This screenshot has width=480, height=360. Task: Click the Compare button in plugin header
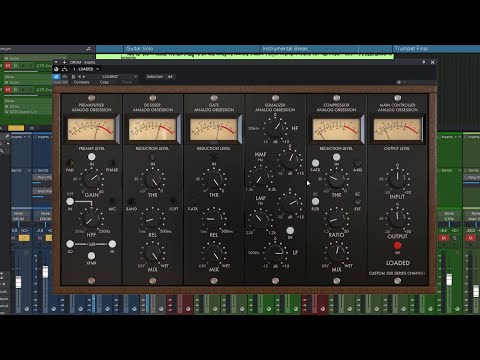coord(81,82)
